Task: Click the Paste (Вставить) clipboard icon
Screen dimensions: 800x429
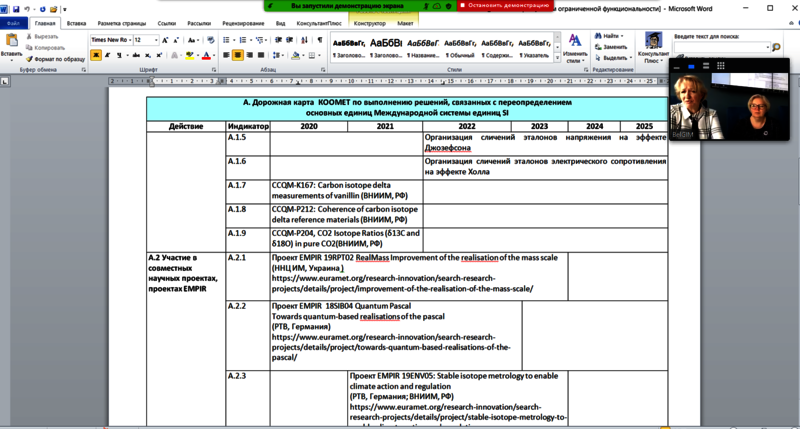Action: [12, 44]
